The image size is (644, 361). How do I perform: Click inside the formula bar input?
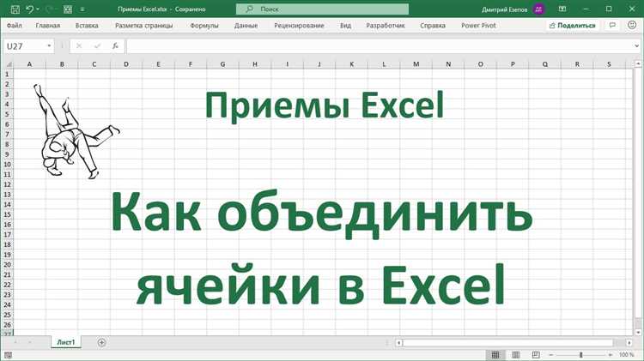[380, 46]
